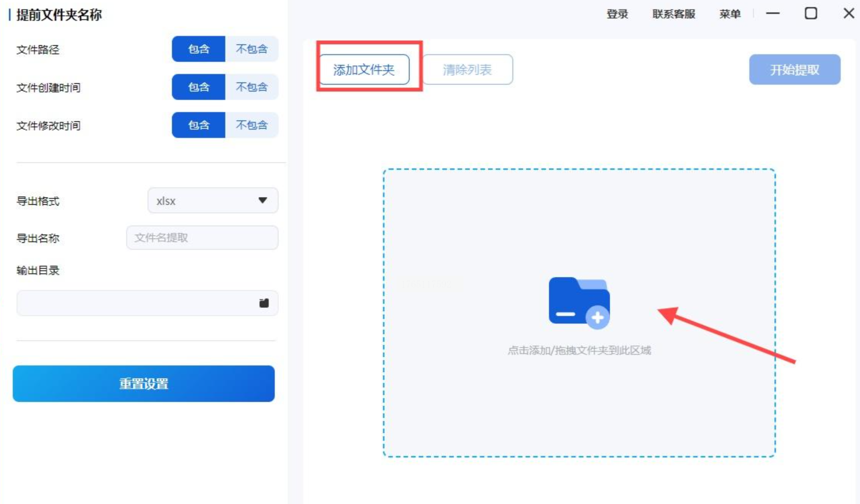Open the 菜单 menu

[730, 14]
